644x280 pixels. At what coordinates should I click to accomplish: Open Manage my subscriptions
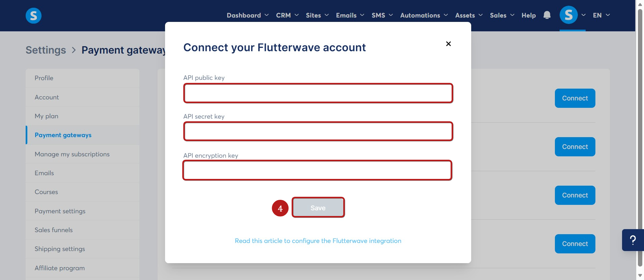point(82,154)
